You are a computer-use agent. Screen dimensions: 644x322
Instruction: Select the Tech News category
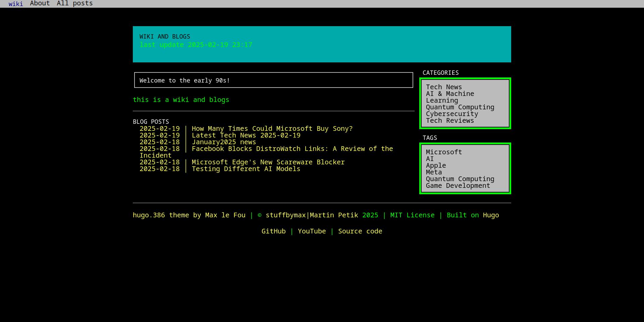[444, 87]
